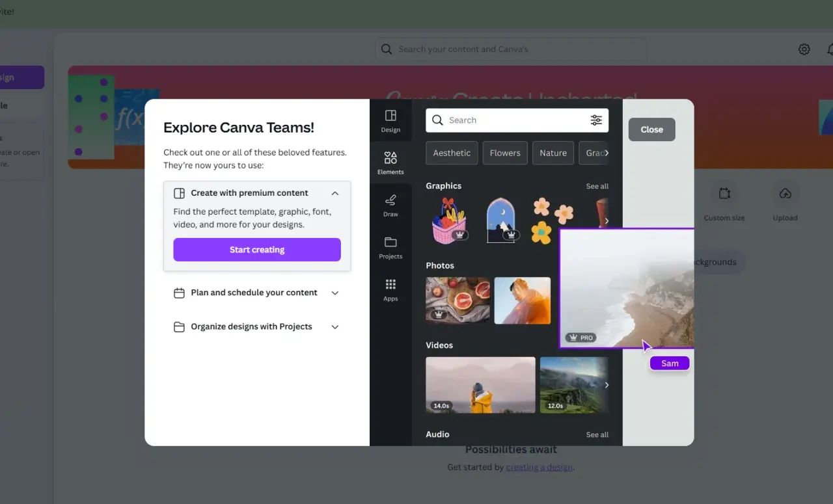Select the Flowers category chip
The height and width of the screenshot is (504, 833).
point(505,153)
